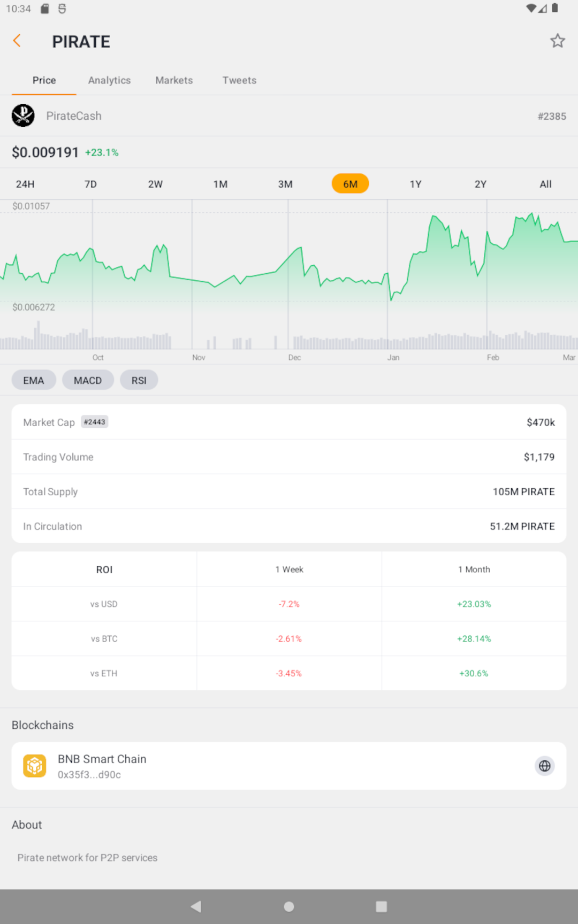Tap the Wi-Fi status icon
578x924 pixels.
531,8
